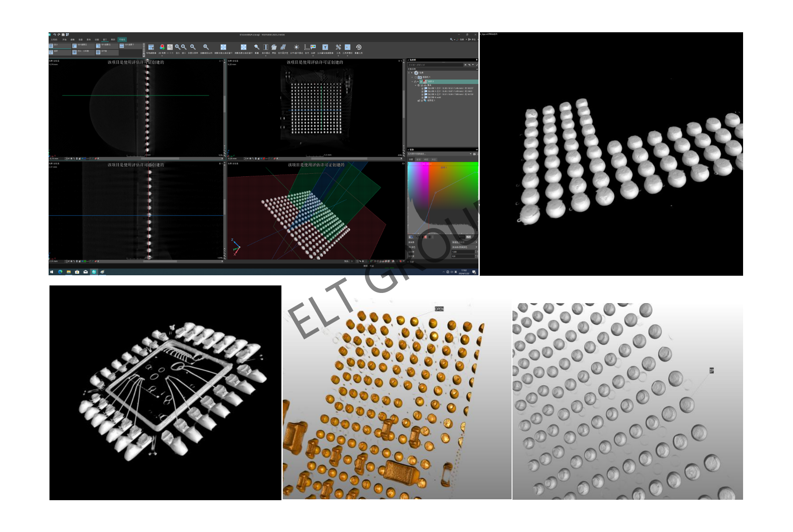This screenshot has height=532, width=793.
Task: Click the thick slab (厚板) icon
Action: [274, 47]
